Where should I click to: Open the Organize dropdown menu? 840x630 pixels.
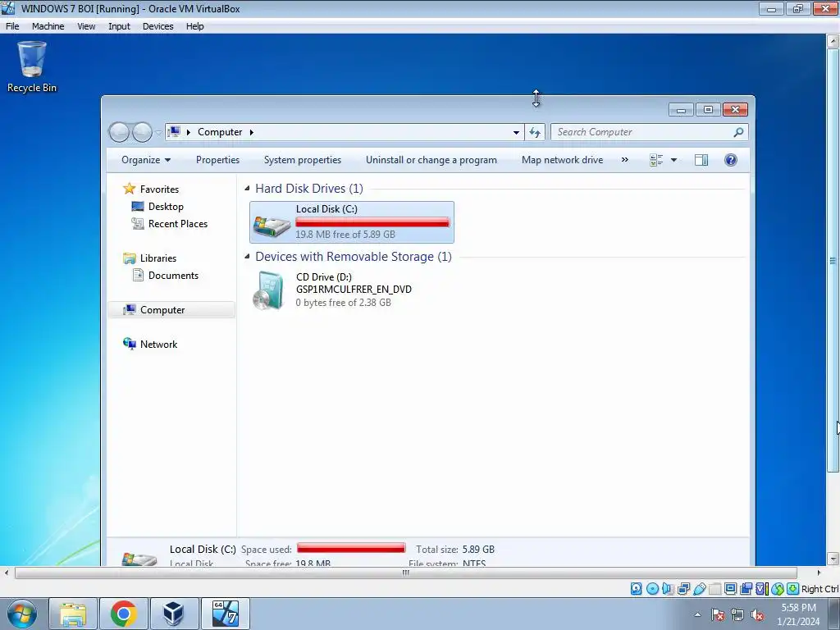click(x=146, y=160)
